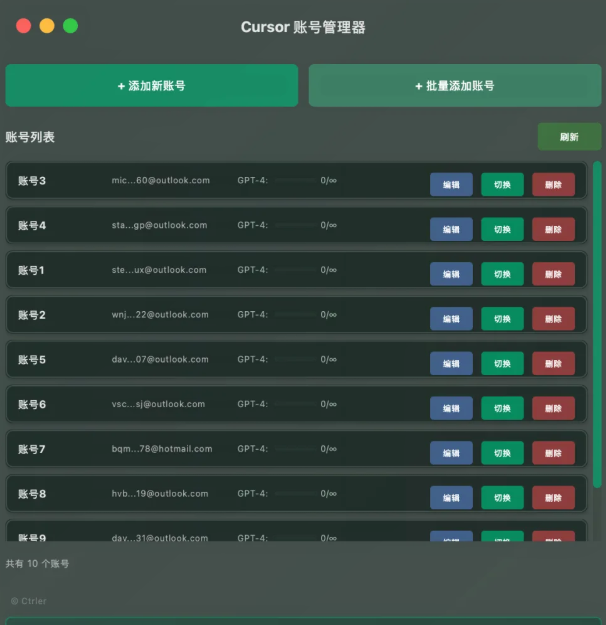The width and height of the screenshot is (606, 625).
Task: Click the 添加新账号 button
Action: pyautogui.click(x=151, y=86)
